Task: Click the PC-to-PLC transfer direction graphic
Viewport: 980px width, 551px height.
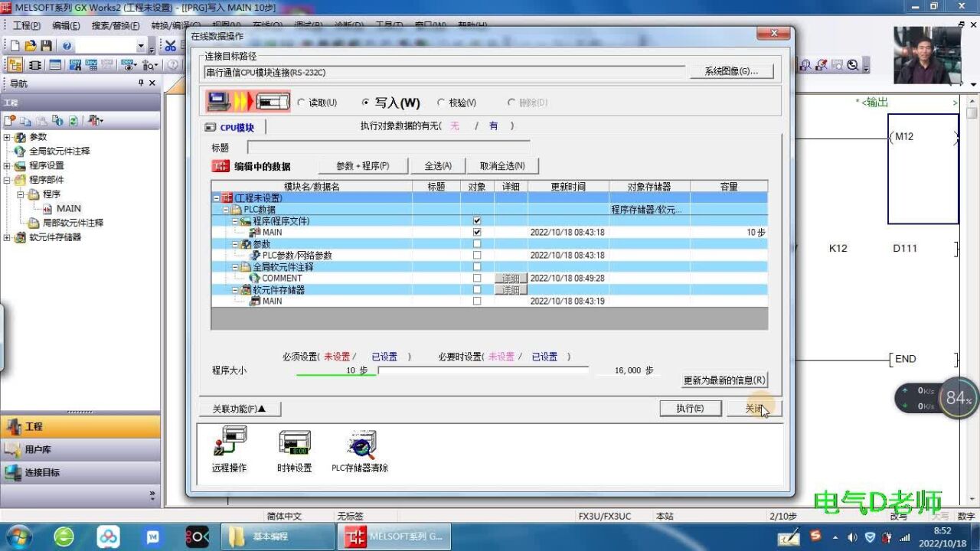Action: [x=249, y=101]
